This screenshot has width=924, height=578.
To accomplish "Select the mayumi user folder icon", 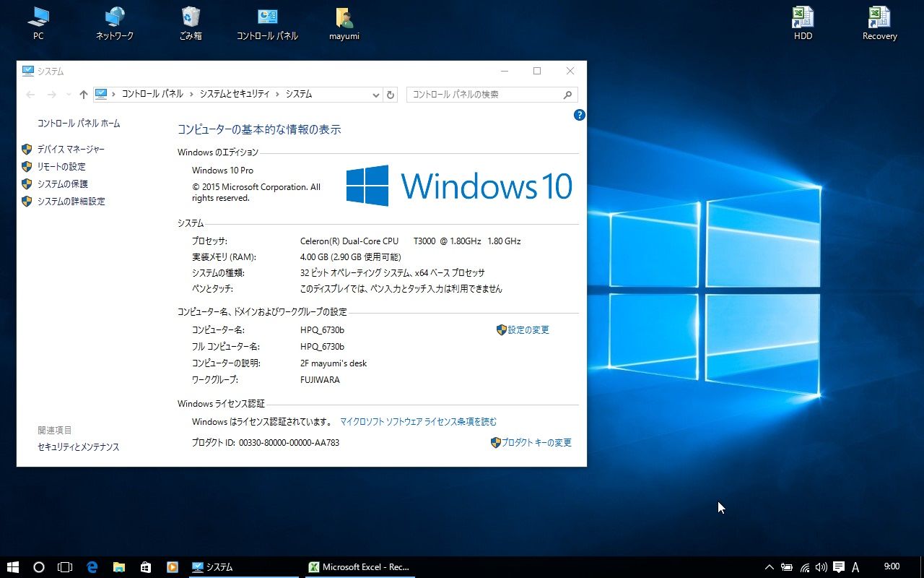I will (344, 23).
